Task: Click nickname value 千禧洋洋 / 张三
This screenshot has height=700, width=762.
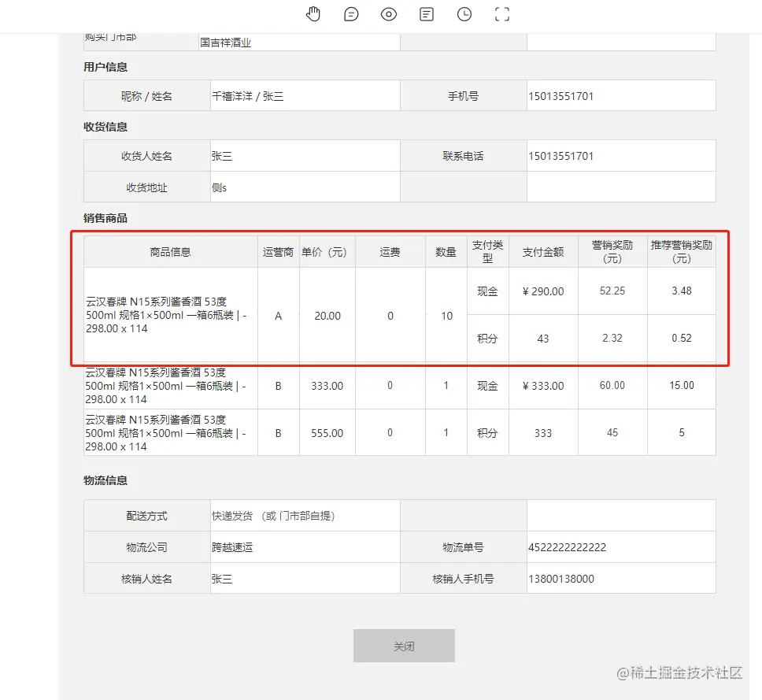Action: [247, 96]
